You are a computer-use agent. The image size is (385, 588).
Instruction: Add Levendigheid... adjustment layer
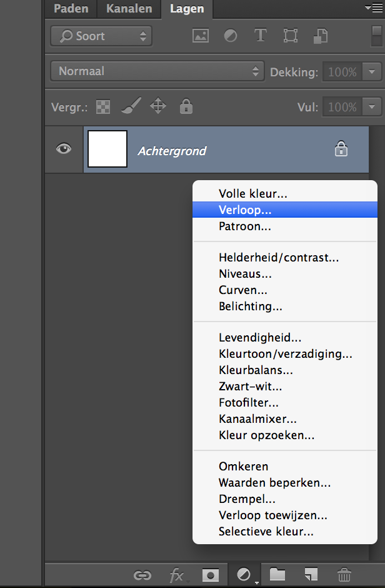pyautogui.click(x=284, y=338)
